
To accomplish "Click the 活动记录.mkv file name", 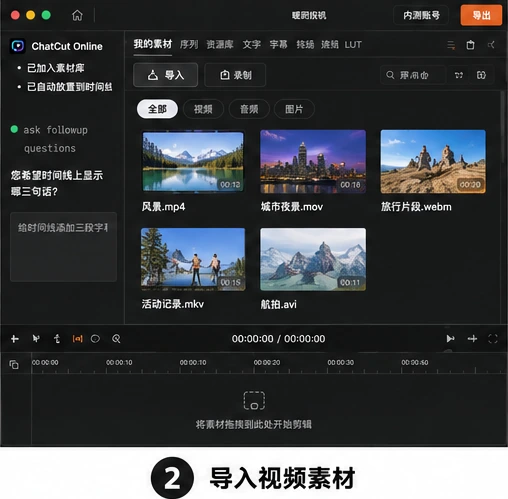I will click(x=173, y=304).
